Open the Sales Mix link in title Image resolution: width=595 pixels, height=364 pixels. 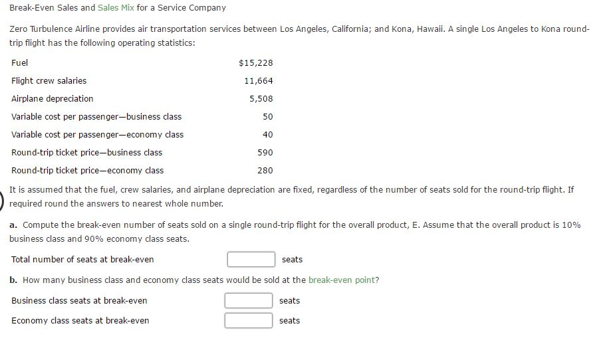(x=116, y=8)
